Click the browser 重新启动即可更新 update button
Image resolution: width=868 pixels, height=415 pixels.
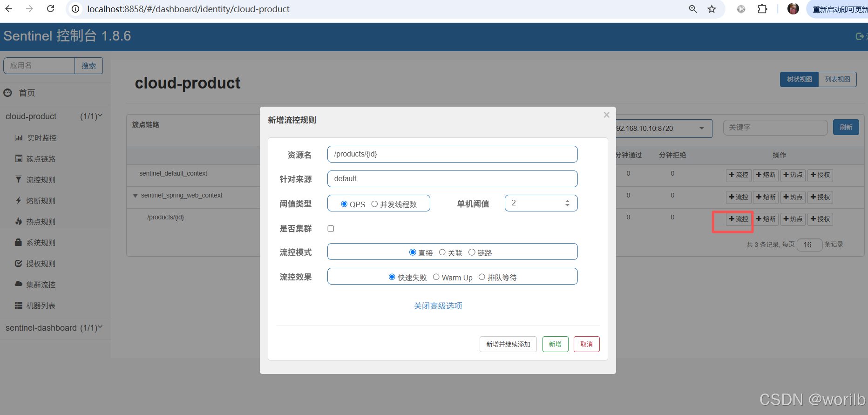[839, 9]
